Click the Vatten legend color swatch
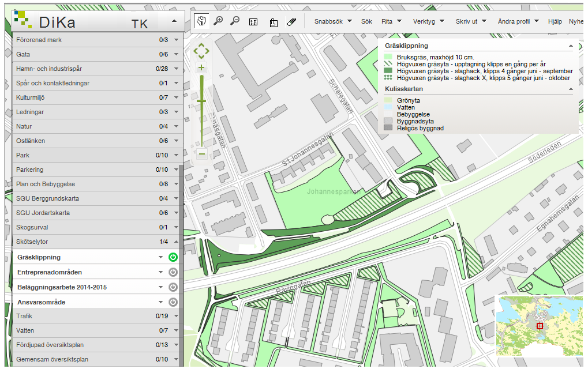Image resolution: width=588 pixels, height=369 pixels. (388, 107)
